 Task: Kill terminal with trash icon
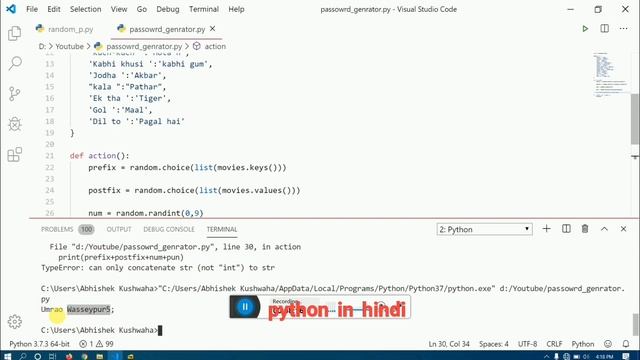585,229
